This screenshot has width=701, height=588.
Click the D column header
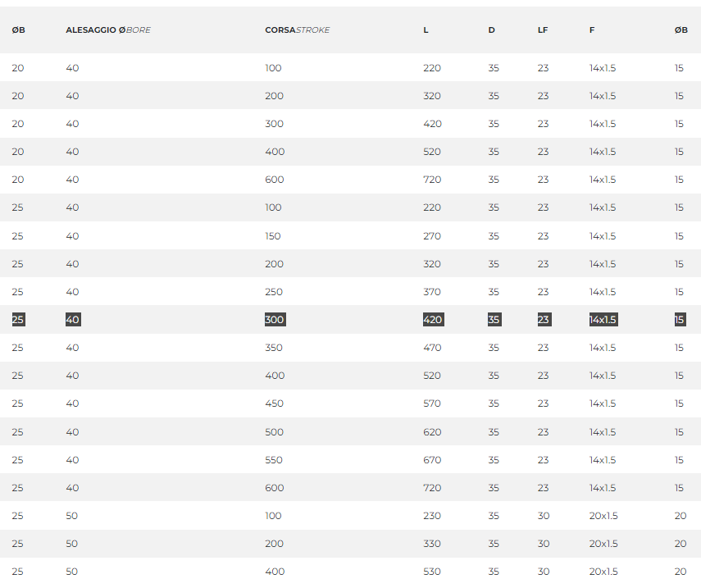point(491,30)
